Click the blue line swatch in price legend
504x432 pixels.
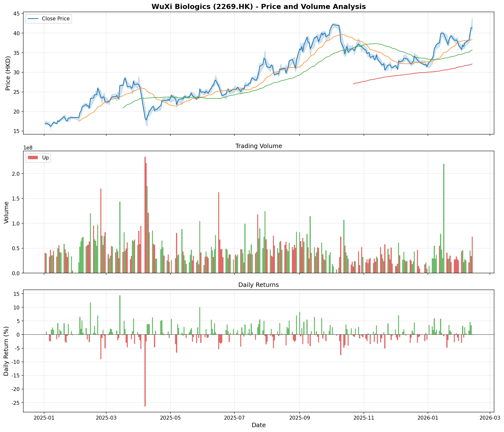pos(33,19)
